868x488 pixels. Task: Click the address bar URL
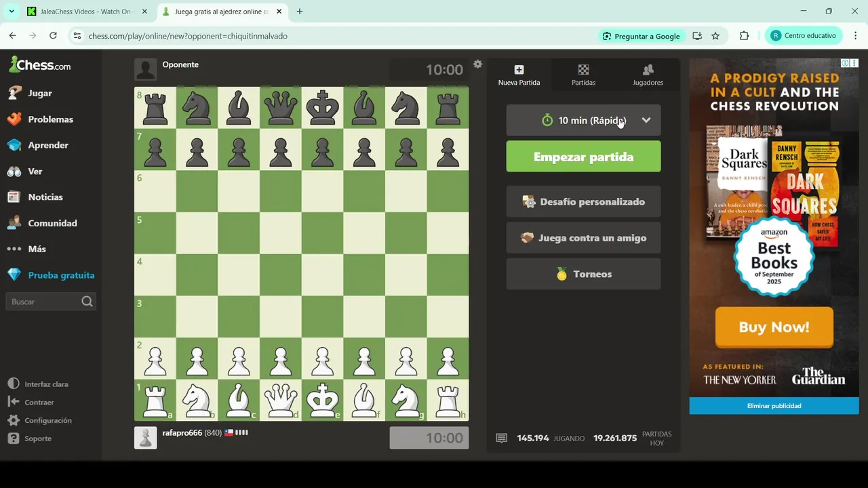click(x=188, y=36)
